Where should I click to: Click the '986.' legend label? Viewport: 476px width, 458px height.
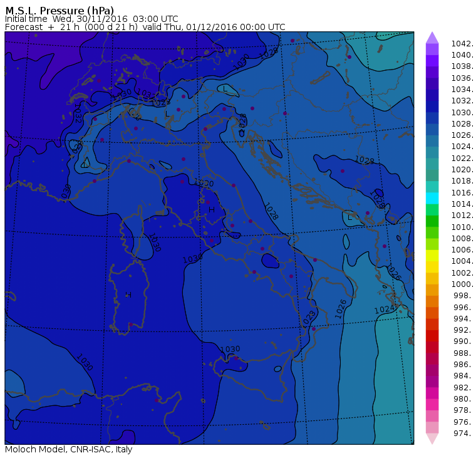[x=463, y=364]
